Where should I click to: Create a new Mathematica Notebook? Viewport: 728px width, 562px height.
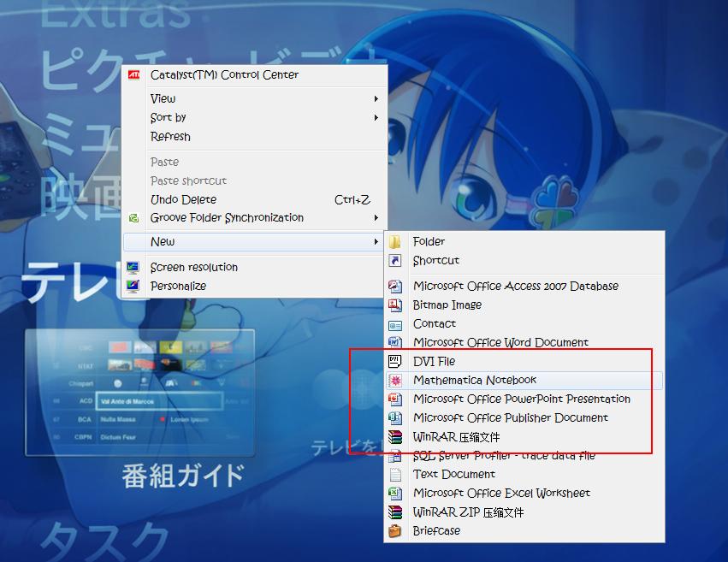pos(524,380)
